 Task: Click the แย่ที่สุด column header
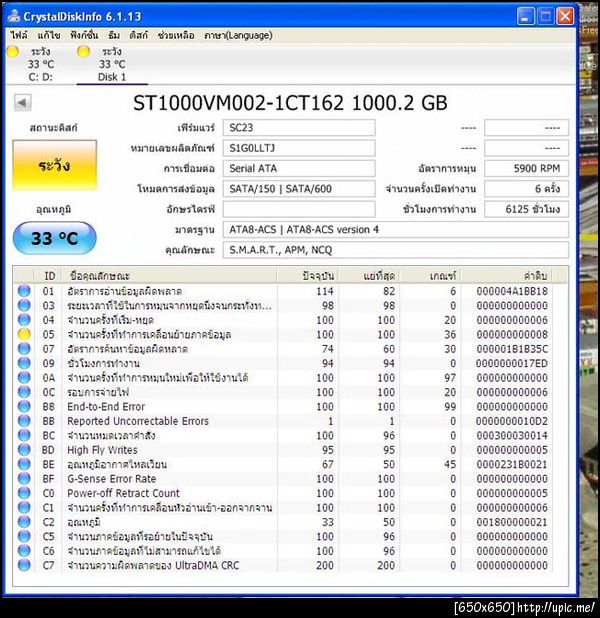[x=370, y=275]
